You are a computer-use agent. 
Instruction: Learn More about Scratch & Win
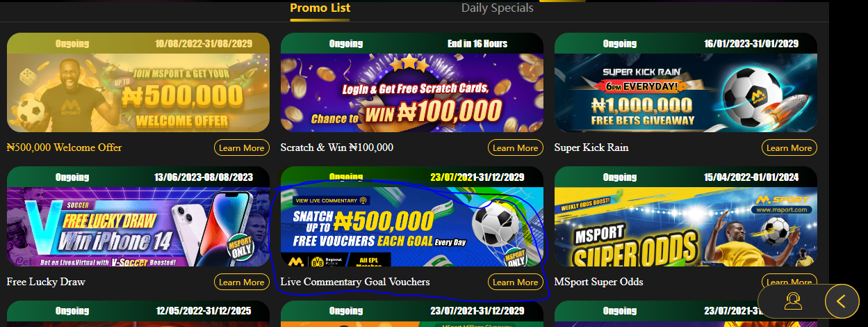coord(516,147)
